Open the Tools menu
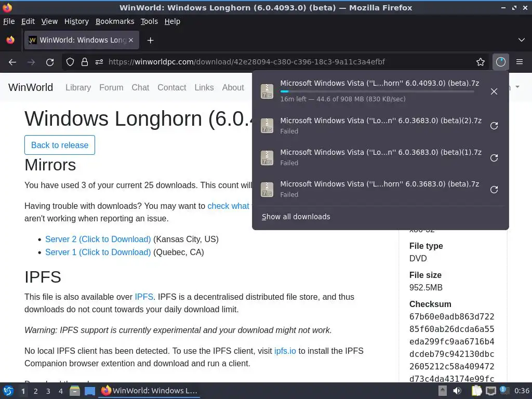Viewport: 532px width, 399px height. 149,21
